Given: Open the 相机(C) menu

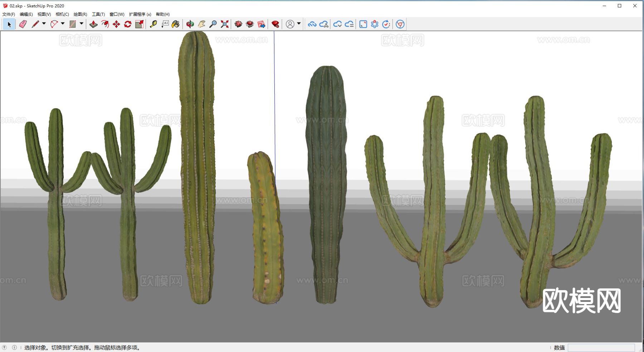Looking at the screenshot, I should [x=62, y=14].
